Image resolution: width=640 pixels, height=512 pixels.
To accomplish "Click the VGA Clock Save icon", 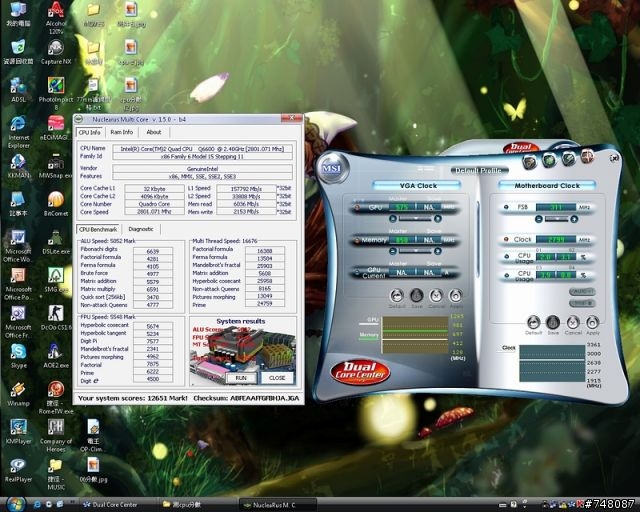I will (416, 295).
